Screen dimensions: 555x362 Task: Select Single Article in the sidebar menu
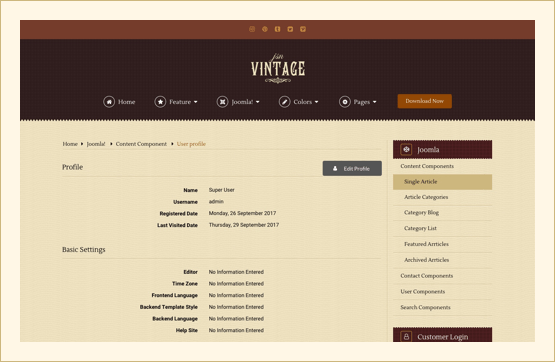click(x=442, y=182)
